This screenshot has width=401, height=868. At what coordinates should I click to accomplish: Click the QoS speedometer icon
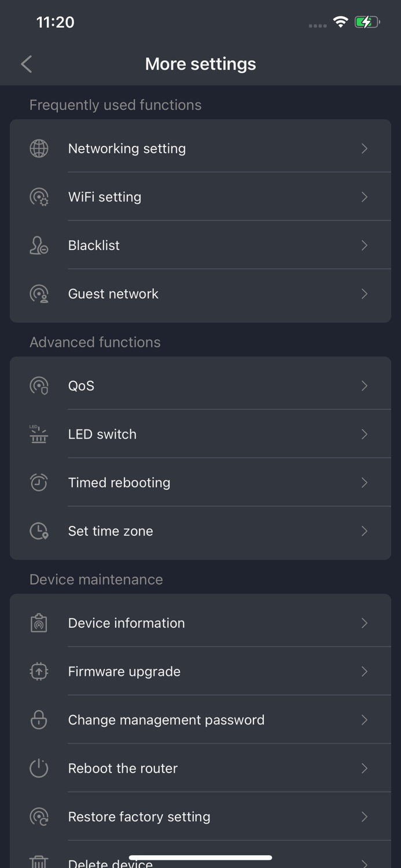tap(38, 385)
